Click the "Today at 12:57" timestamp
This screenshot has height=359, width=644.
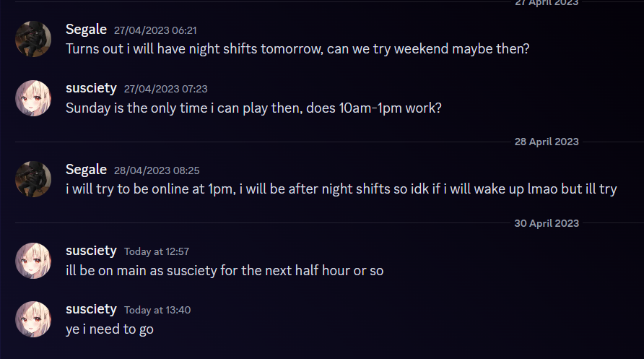157,251
